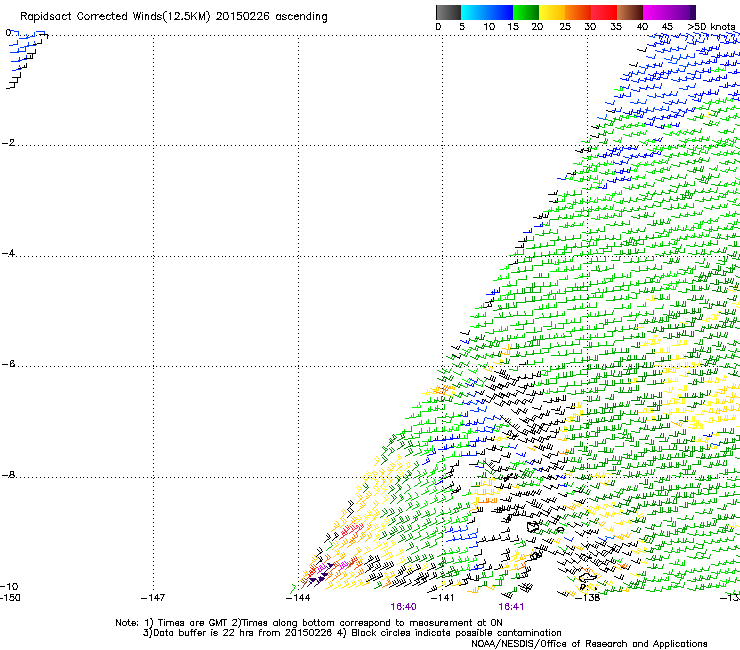
Task: Click the '-147' longitude axis label
Action: click(x=153, y=598)
